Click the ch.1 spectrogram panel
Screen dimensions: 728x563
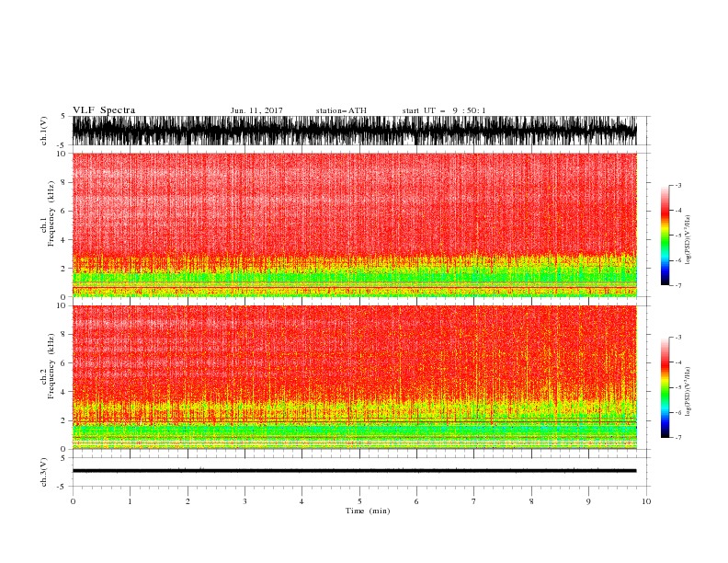pyautogui.click(x=354, y=224)
